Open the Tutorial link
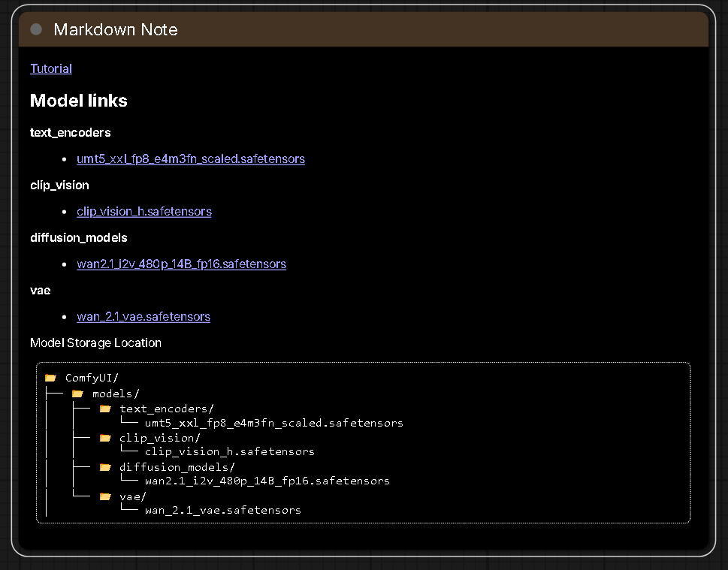The image size is (728, 570). coord(51,68)
